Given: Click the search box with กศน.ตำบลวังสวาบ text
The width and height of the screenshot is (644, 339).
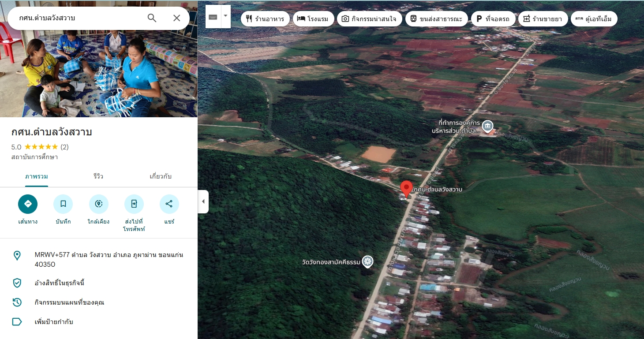Looking at the screenshot, I should point(79,18).
